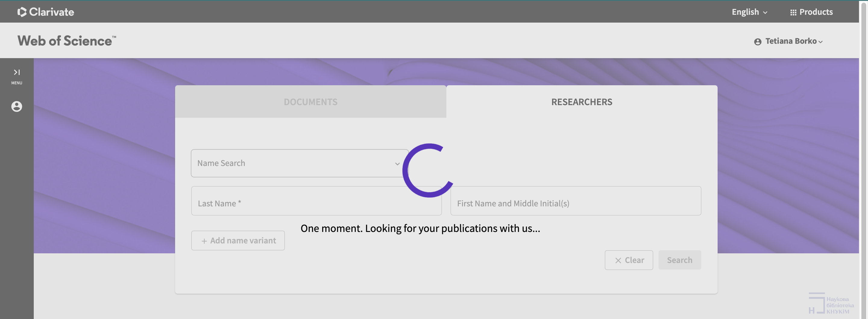Open the English language dropdown
The height and width of the screenshot is (319, 868).
click(x=749, y=12)
